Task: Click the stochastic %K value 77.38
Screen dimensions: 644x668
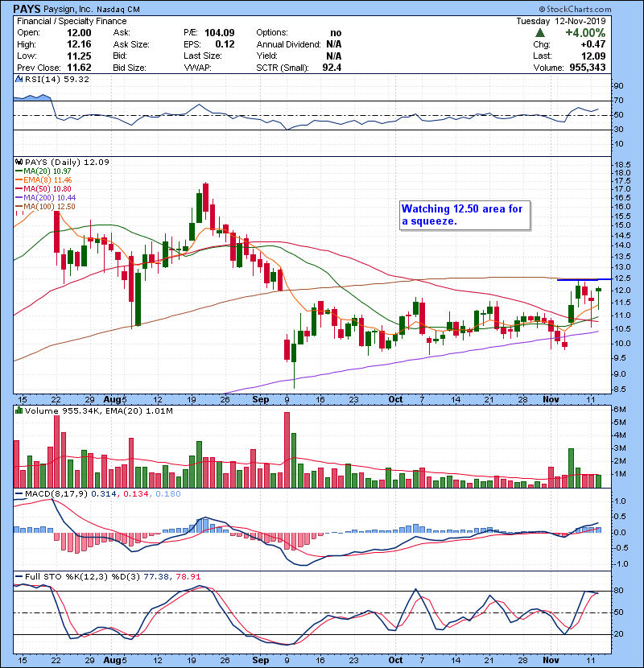Action: pos(156,576)
